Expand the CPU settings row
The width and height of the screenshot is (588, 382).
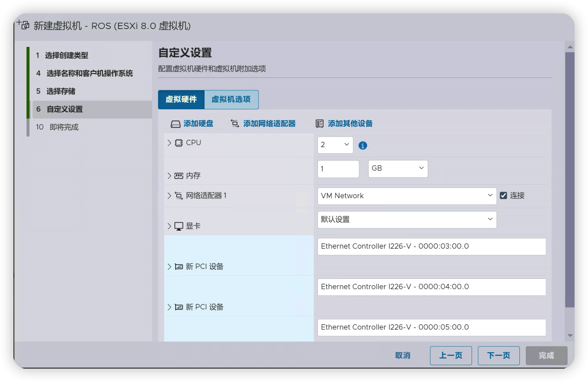(x=169, y=143)
